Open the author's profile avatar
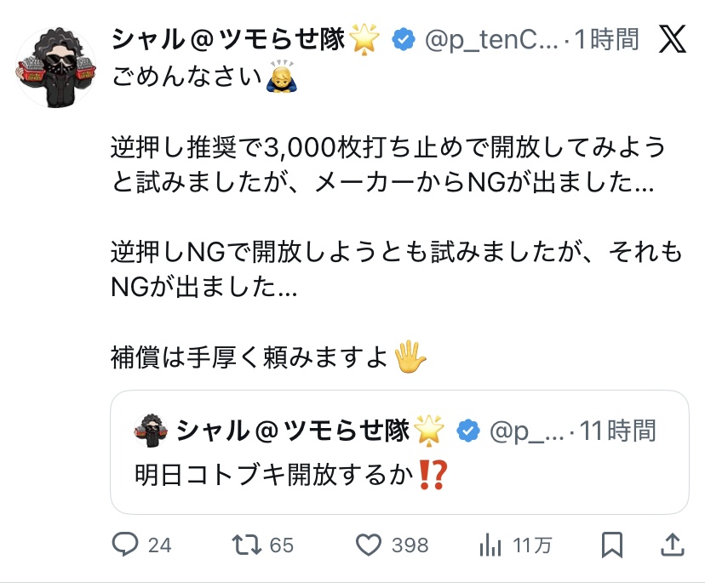 pos(56,68)
